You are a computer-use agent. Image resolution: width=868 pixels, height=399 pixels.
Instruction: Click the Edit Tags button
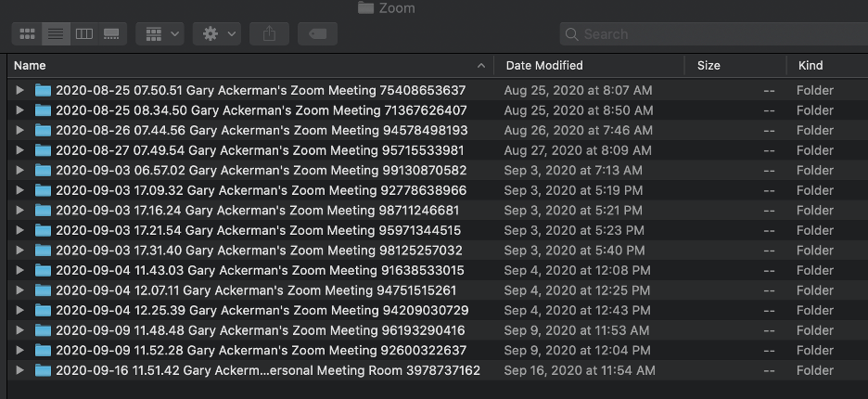(318, 33)
